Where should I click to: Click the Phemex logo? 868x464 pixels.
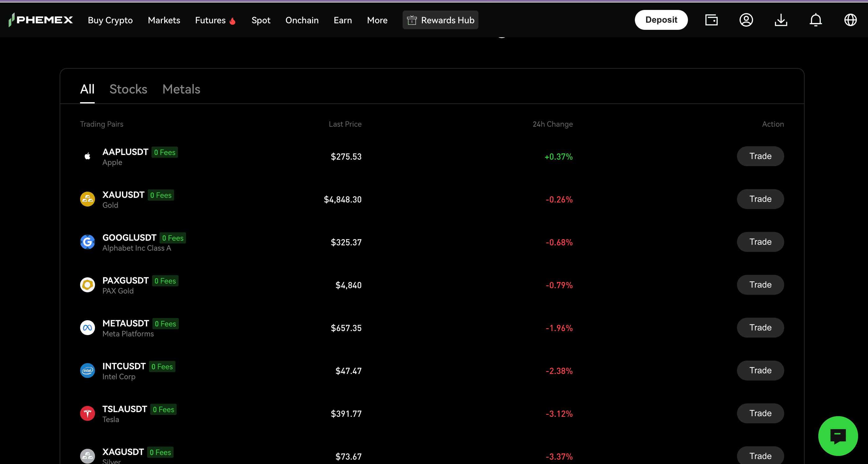click(x=41, y=20)
